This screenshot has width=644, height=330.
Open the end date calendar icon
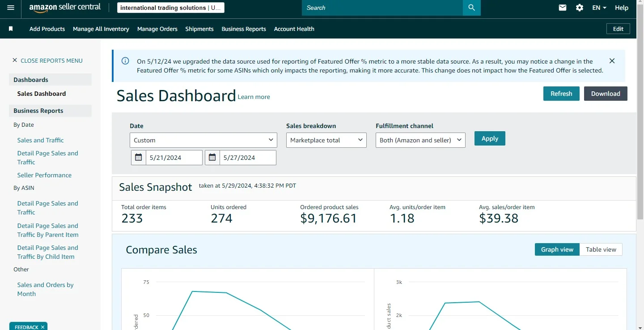tap(212, 158)
